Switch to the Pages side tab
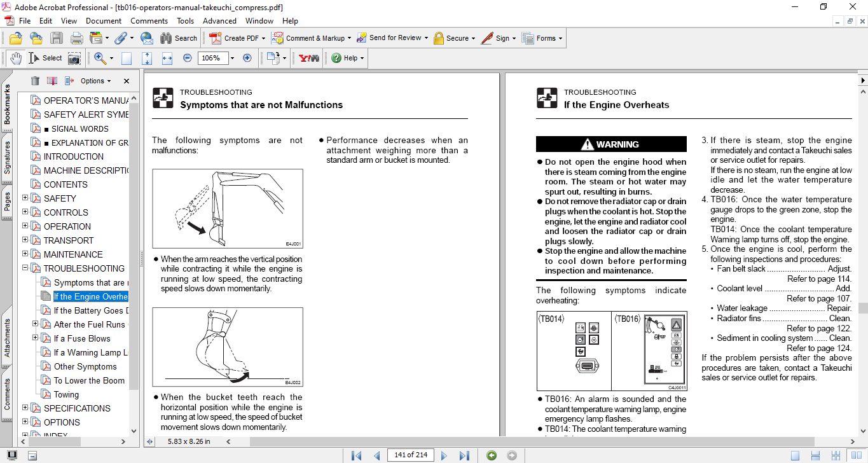Screen dimensions: 868x463 tap(7, 202)
